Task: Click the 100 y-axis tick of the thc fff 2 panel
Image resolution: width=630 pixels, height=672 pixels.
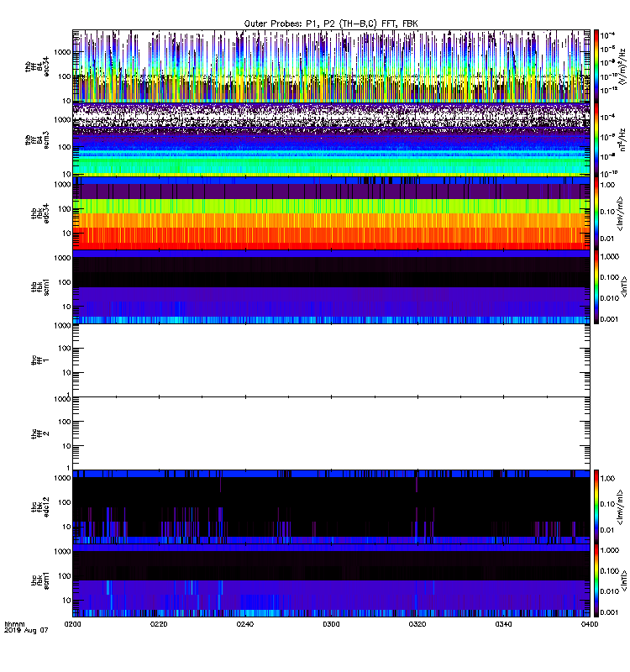Action: pyautogui.click(x=65, y=422)
